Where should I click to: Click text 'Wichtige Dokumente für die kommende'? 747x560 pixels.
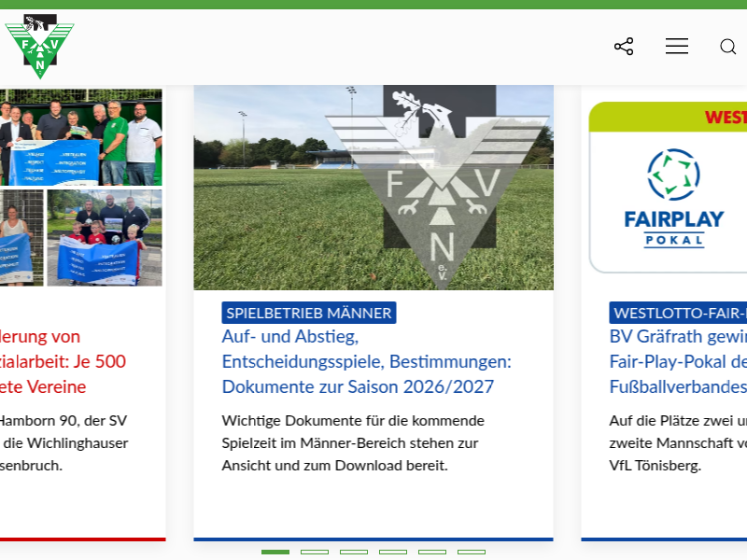(353, 421)
